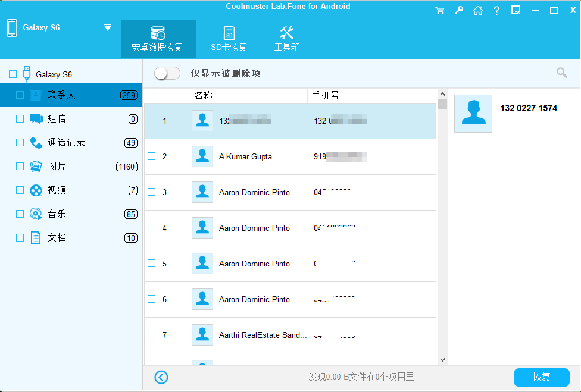Click avatar icon in row 3
The height and width of the screenshot is (392, 581).
202,192
